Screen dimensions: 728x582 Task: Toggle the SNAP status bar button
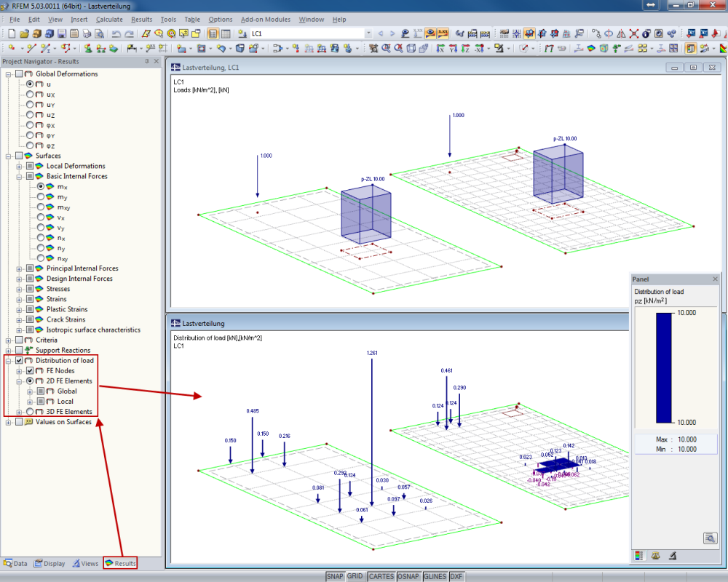[x=334, y=576]
